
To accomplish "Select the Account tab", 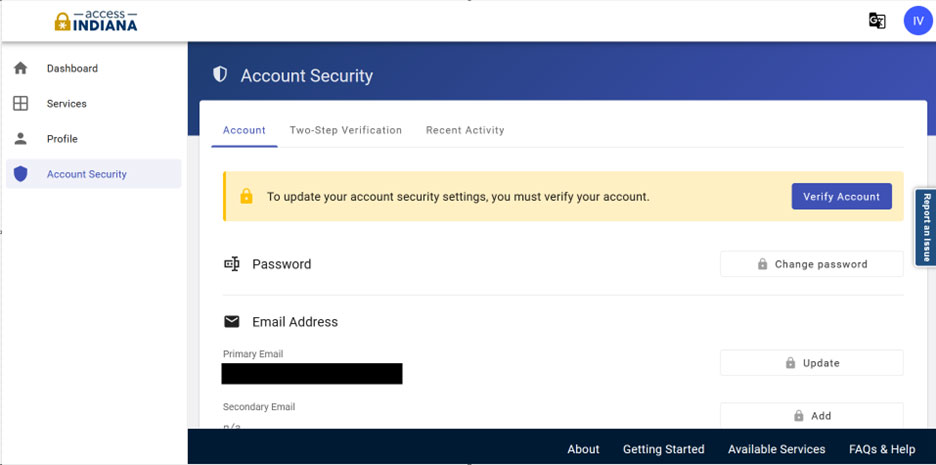I will click(x=244, y=130).
